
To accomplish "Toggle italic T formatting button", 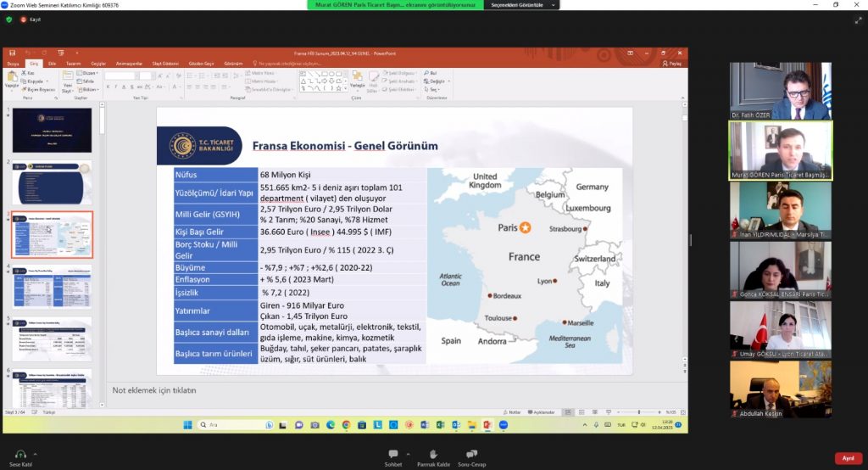I will coord(115,87).
